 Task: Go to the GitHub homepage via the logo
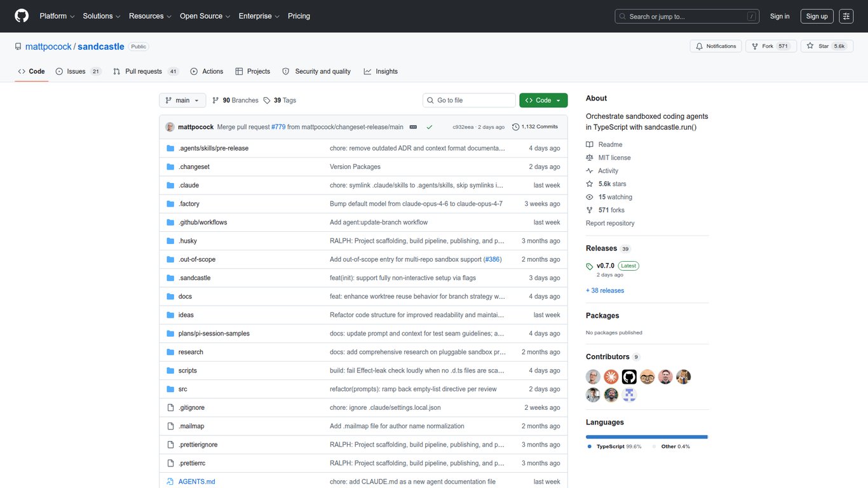click(22, 16)
